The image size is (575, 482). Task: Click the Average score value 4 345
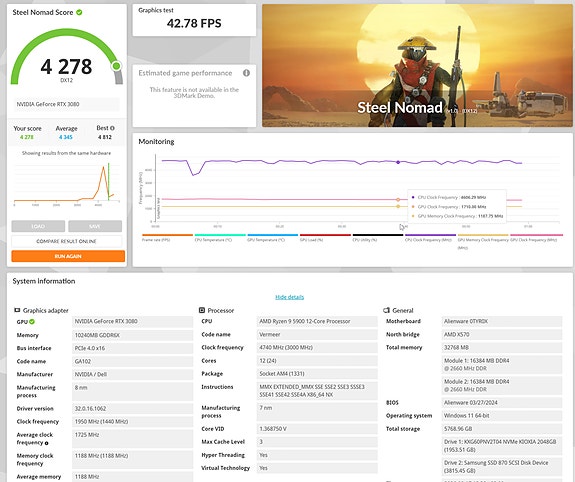66,137
